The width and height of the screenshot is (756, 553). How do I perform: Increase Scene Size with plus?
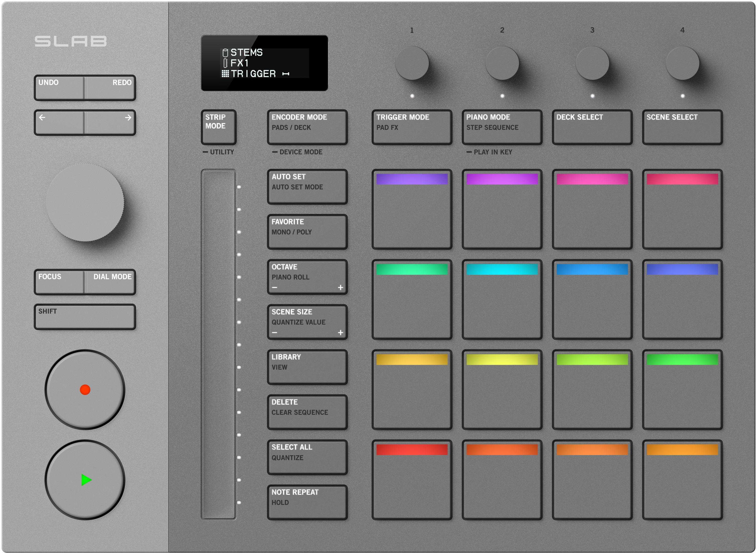coord(340,332)
